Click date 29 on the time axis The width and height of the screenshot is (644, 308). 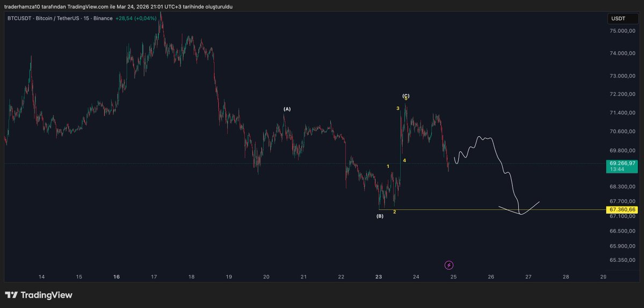[x=603, y=277]
